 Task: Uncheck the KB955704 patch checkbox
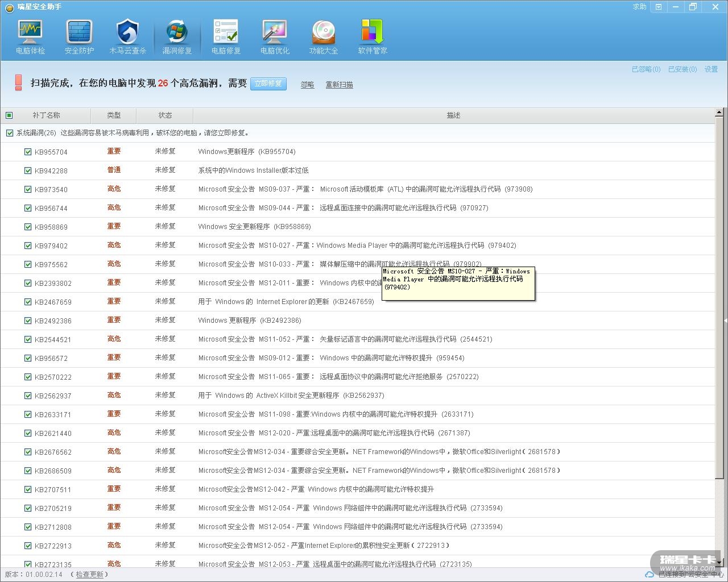pos(28,152)
